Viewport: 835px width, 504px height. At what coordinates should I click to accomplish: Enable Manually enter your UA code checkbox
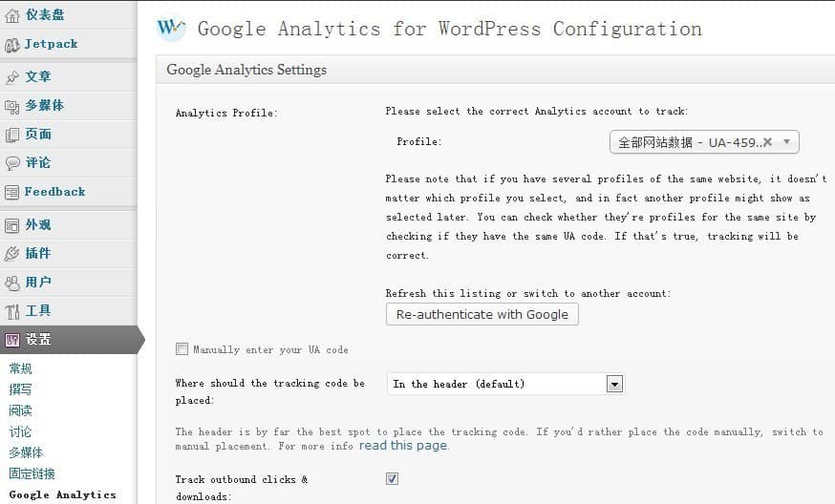[182, 349]
